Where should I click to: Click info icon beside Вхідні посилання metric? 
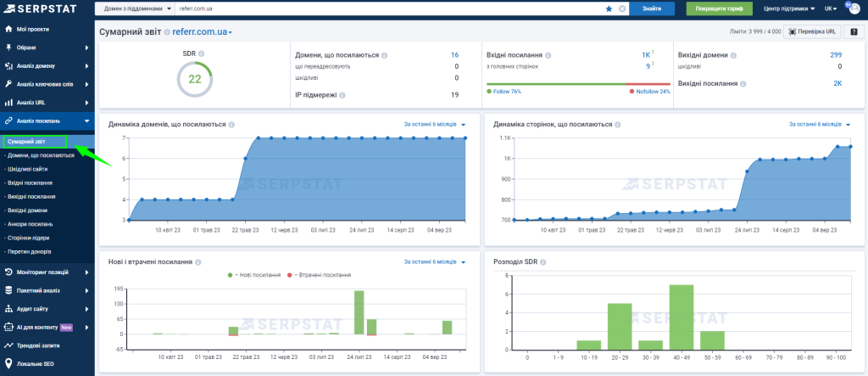[549, 54]
